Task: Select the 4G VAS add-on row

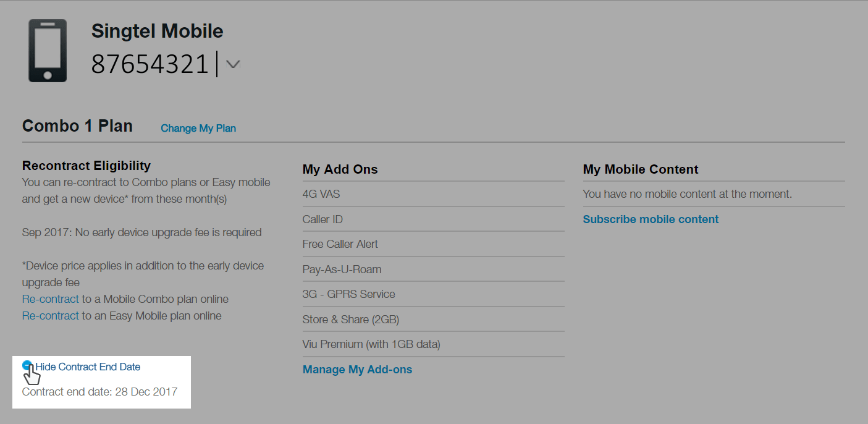Action: pos(321,194)
